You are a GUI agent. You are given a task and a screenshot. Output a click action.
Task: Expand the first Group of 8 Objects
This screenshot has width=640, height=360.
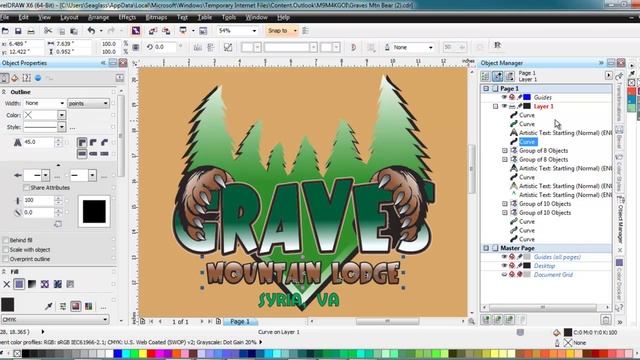(505, 151)
